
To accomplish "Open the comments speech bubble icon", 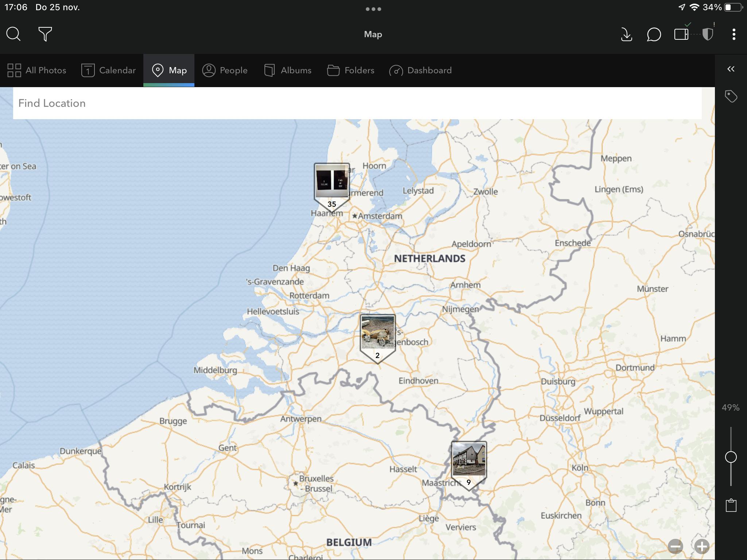I will coord(654,35).
